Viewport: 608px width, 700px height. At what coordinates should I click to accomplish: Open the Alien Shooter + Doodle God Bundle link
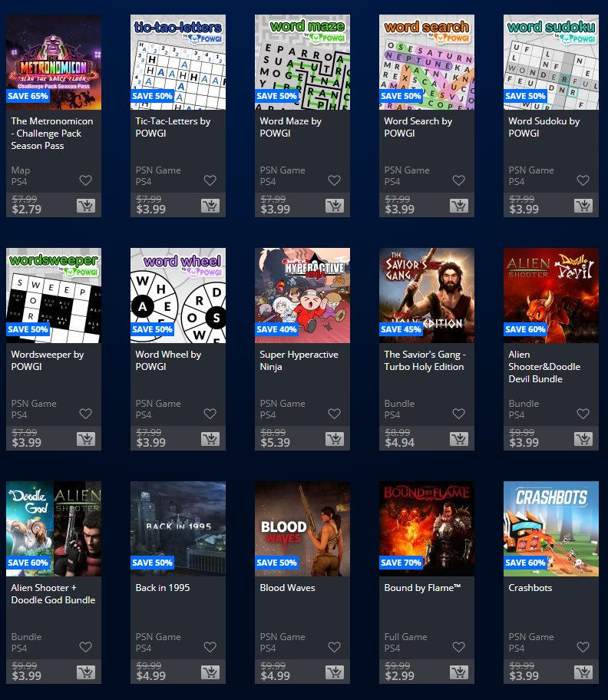coord(53,594)
